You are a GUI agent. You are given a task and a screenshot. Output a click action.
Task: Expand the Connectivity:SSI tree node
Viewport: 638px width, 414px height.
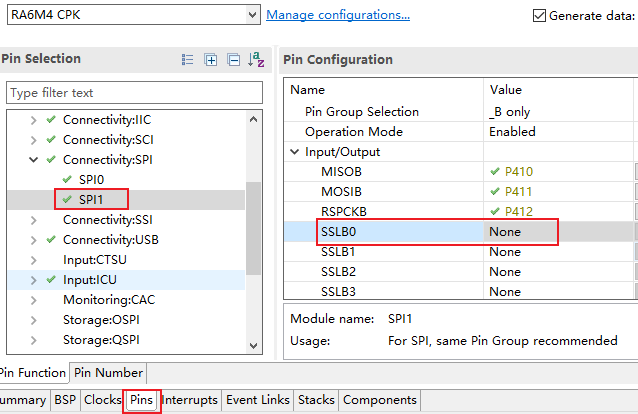tap(33, 220)
